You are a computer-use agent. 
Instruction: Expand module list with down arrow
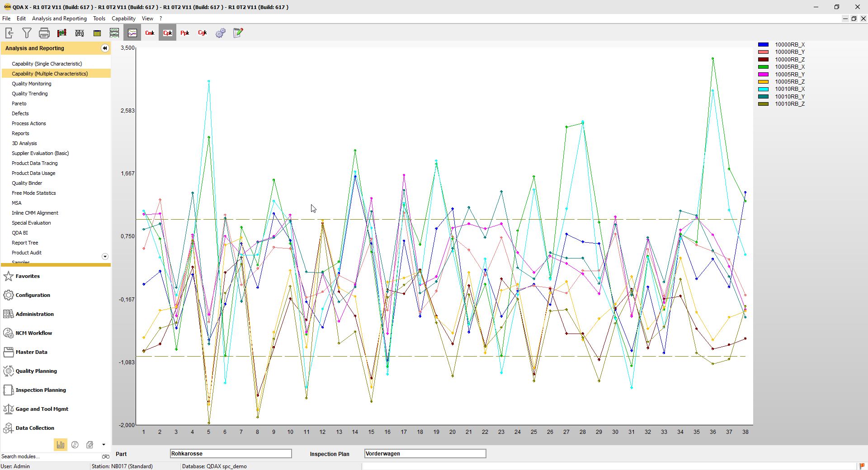105,256
